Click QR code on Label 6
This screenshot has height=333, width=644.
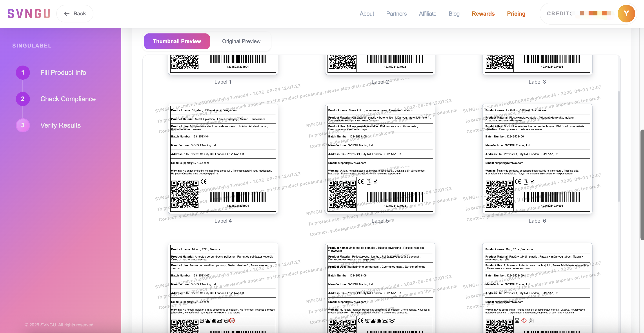tap(499, 194)
